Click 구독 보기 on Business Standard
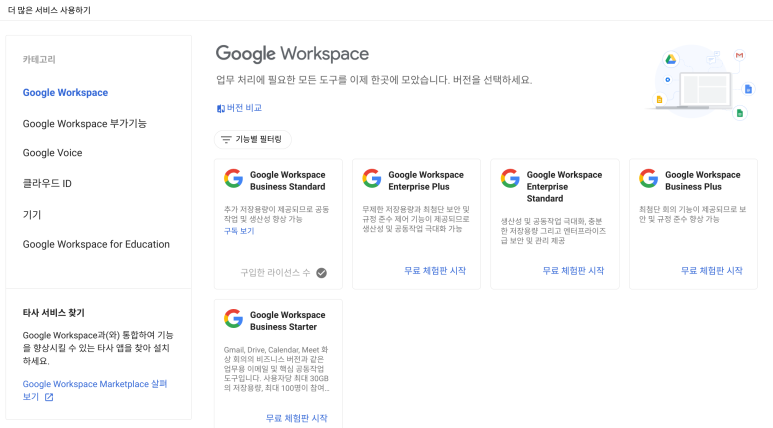Screen dimensions: 773x428 pyautogui.click(x=239, y=231)
